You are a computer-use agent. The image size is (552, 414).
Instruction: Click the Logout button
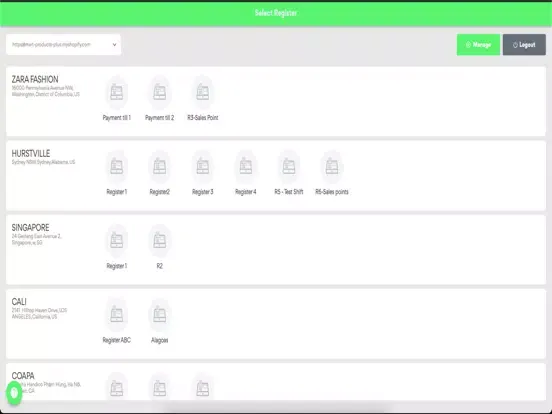(x=524, y=45)
